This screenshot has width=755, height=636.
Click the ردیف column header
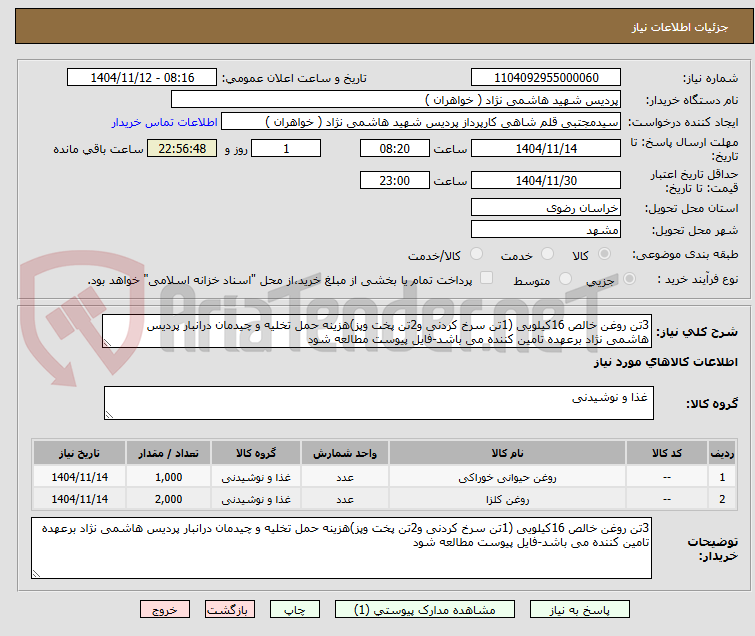pyautogui.click(x=722, y=453)
